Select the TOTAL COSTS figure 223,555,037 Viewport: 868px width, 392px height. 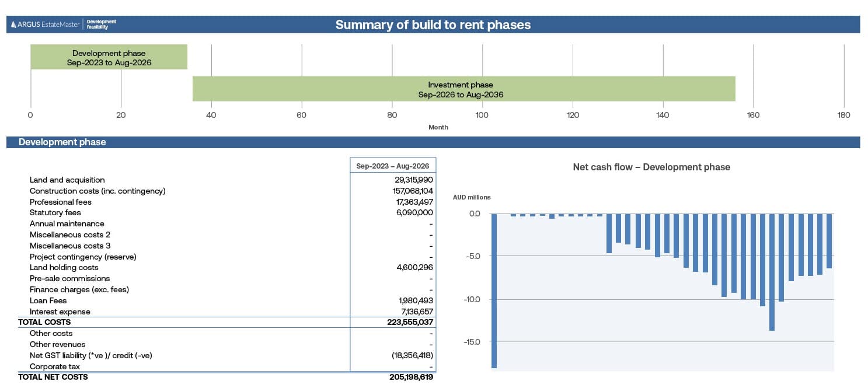click(x=410, y=322)
